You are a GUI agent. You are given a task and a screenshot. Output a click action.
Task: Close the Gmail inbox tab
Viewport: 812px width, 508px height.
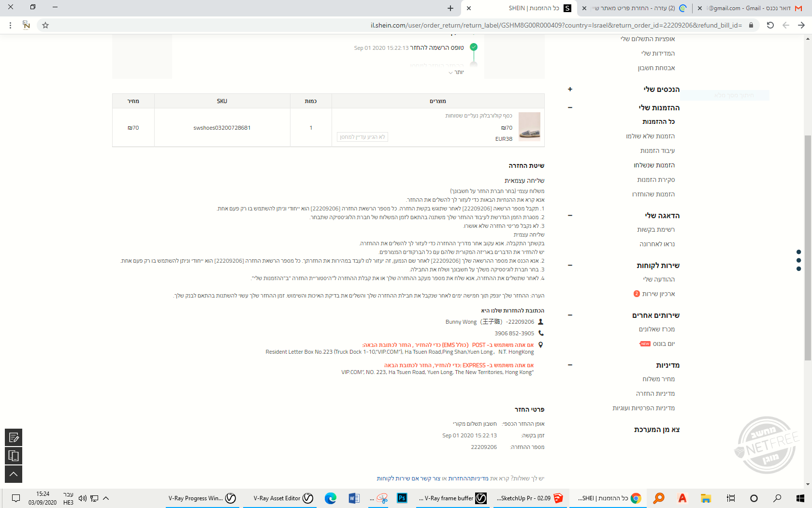click(700, 8)
